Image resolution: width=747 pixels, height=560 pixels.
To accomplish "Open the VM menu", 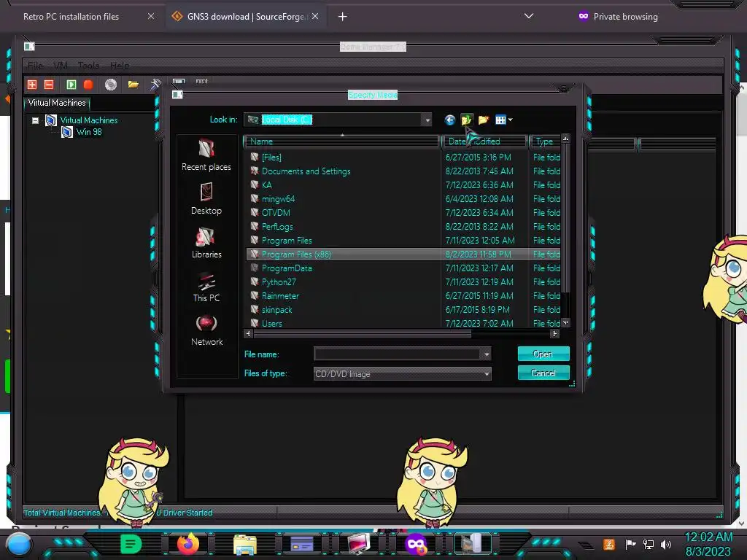I will coord(60,65).
